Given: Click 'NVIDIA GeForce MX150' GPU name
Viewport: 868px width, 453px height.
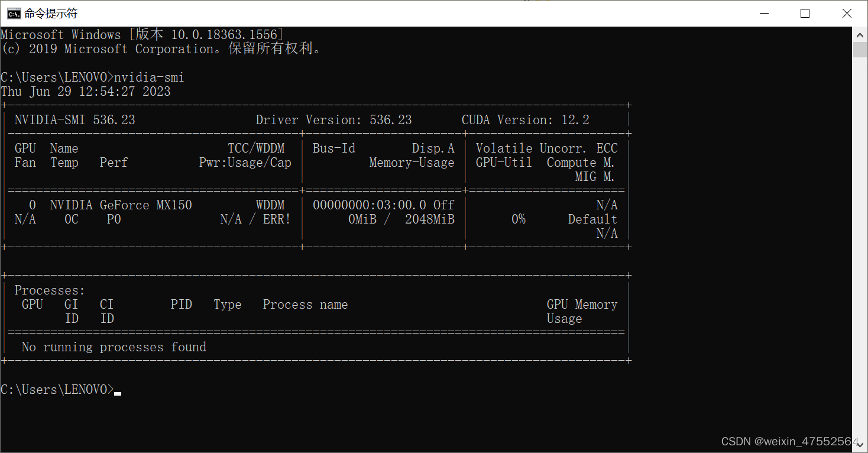Looking at the screenshot, I should tap(121, 205).
